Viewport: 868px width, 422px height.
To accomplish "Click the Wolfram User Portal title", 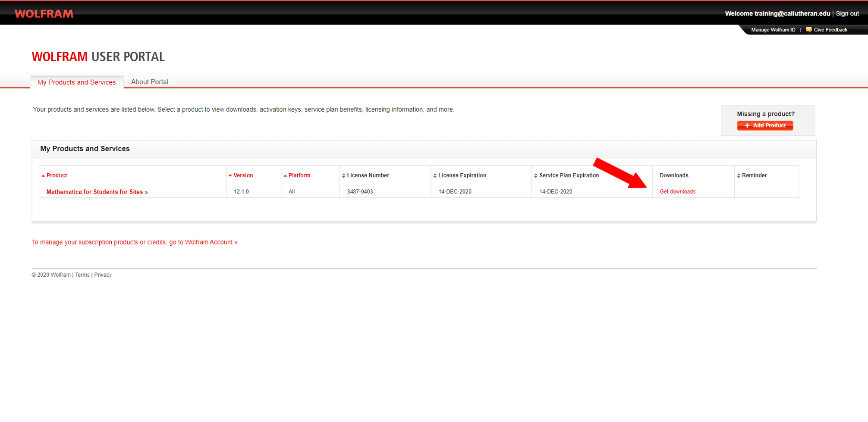I will 98,57.
